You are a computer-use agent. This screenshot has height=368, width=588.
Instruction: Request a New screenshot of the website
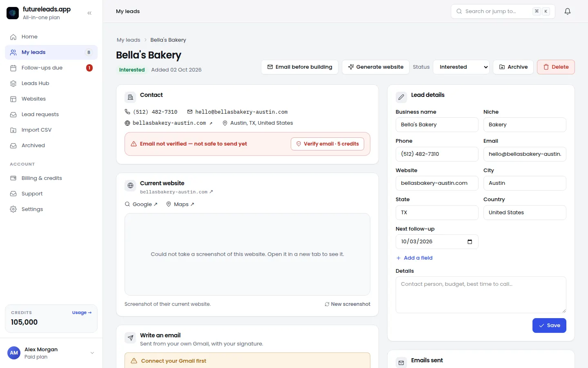[347, 304]
